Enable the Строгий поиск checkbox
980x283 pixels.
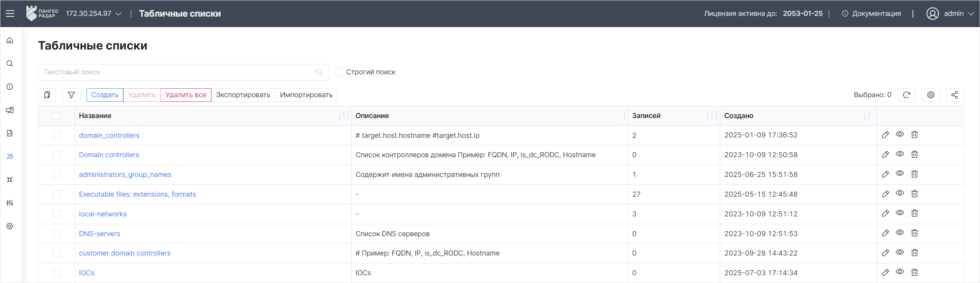(339, 72)
